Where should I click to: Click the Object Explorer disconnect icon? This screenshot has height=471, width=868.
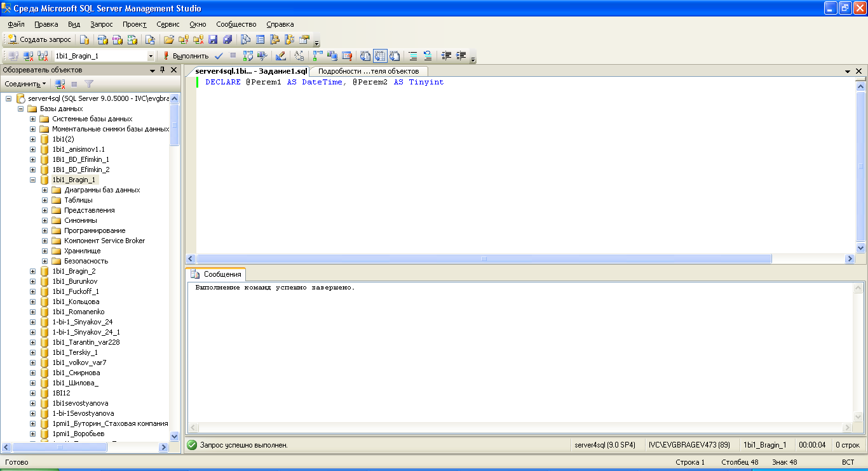(60, 84)
